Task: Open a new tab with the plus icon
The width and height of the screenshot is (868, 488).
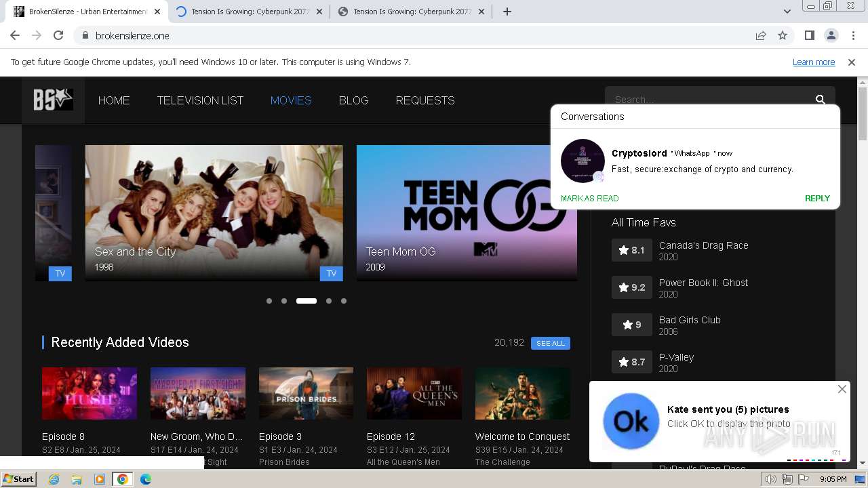Action: (x=507, y=12)
